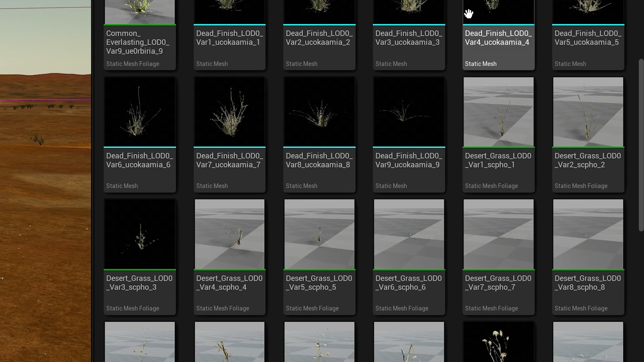Click Dead_Finish_LOD0_Var9_ucokaamia_9 thumbnail
The height and width of the screenshot is (362, 644).
pos(409,112)
